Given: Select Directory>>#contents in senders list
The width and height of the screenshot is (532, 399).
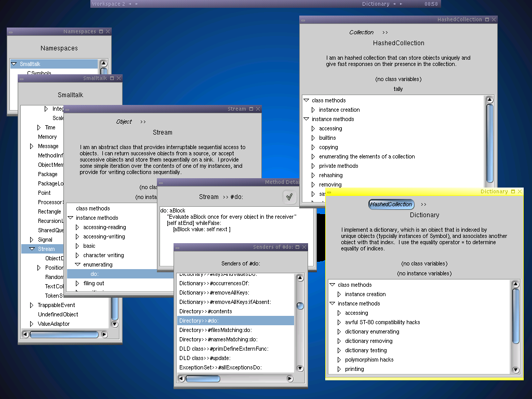Looking at the screenshot, I should click(x=206, y=312).
